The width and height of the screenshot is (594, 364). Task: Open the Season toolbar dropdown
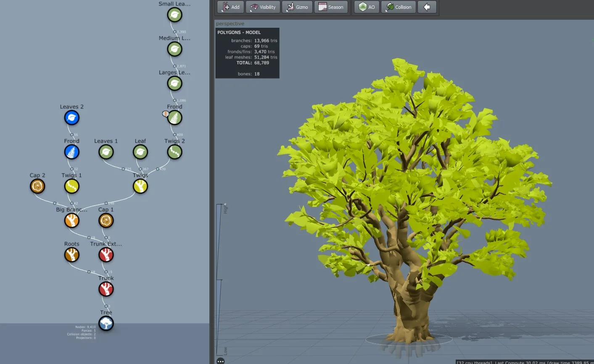(x=331, y=7)
